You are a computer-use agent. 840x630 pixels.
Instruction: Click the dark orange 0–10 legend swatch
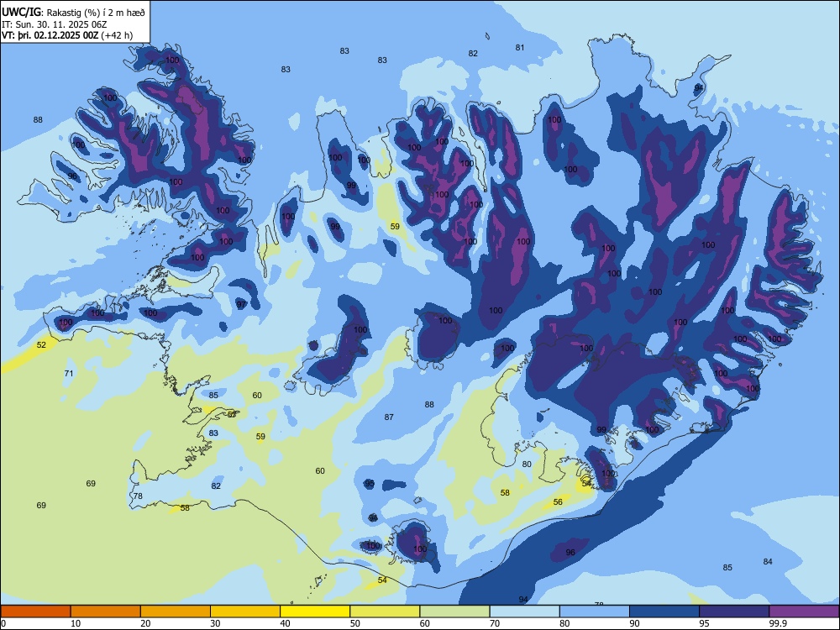tap(35, 612)
